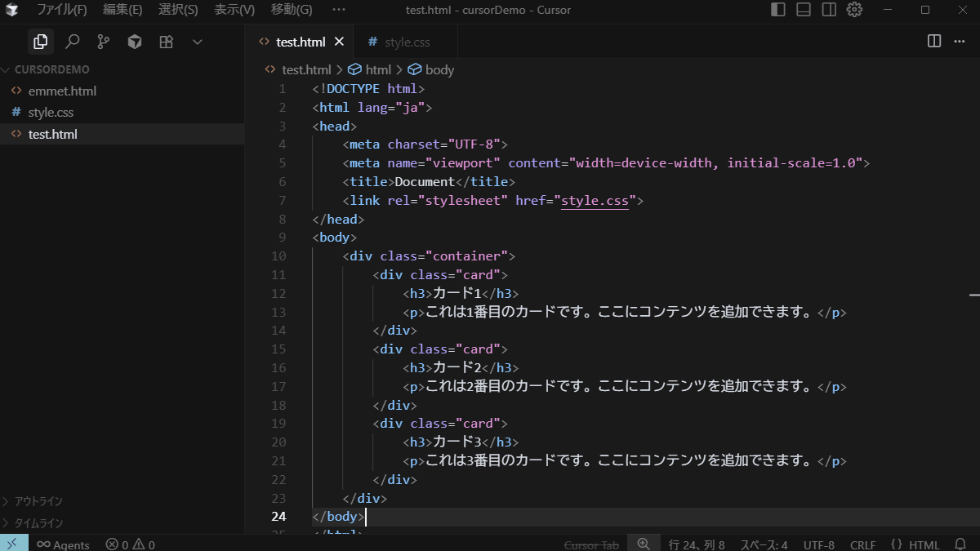Viewport: 980px width, 551px height.
Task: Open the 選択(S) menu
Action: 178,10
